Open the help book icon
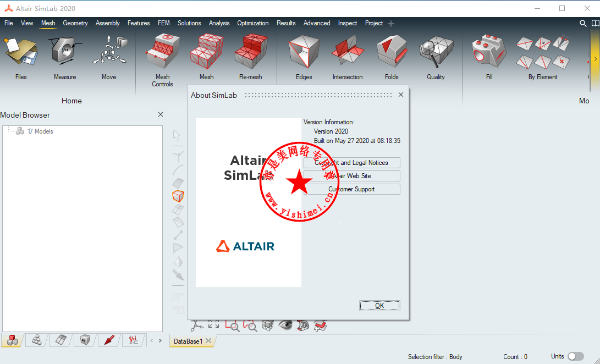The width and height of the screenshot is (600, 364). pyautogui.click(x=595, y=23)
